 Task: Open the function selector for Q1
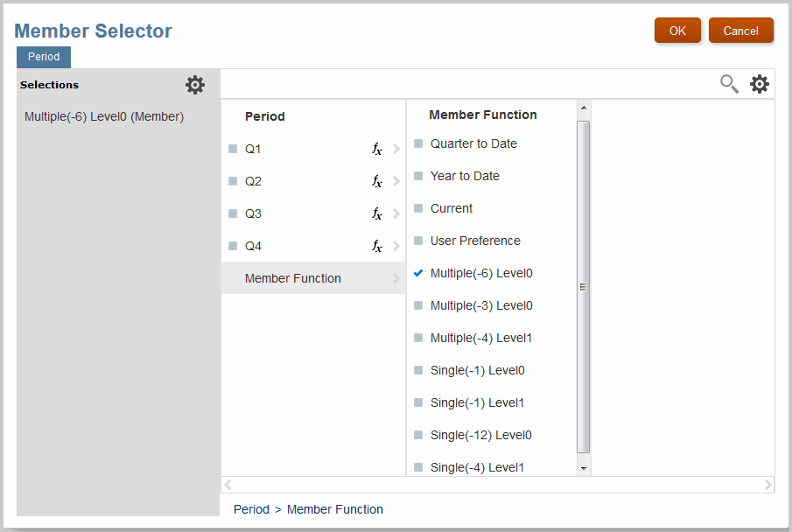377,150
